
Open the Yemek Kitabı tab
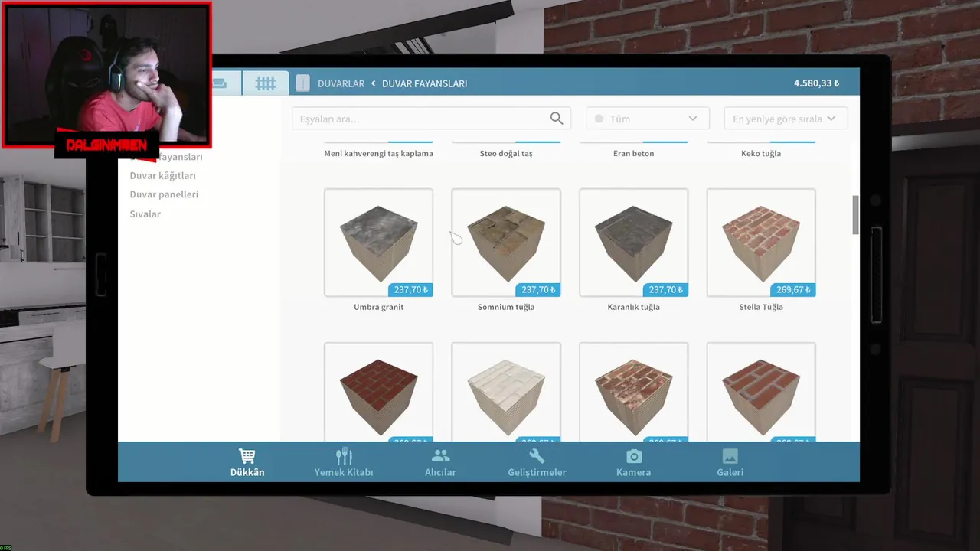[344, 462]
